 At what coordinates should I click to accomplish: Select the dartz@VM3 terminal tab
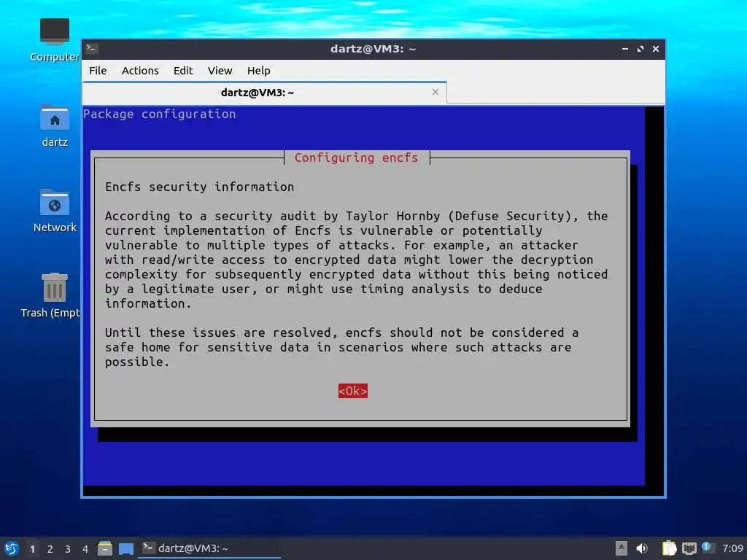click(x=264, y=93)
